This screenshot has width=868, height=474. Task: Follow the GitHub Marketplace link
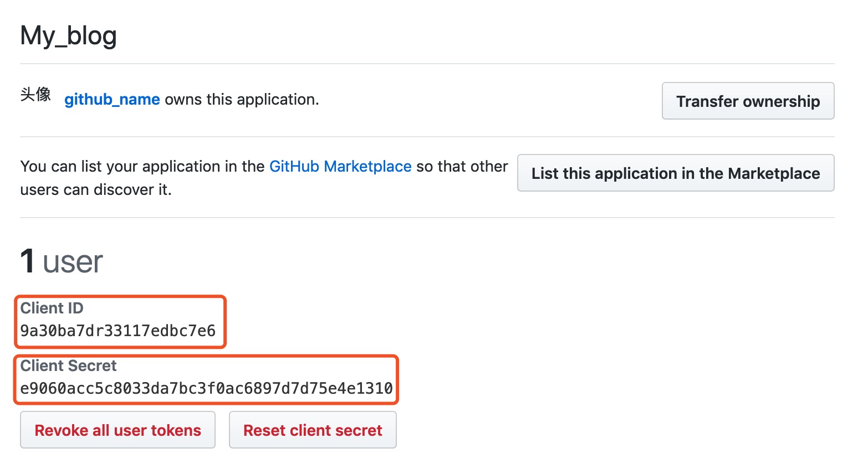(340, 166)
